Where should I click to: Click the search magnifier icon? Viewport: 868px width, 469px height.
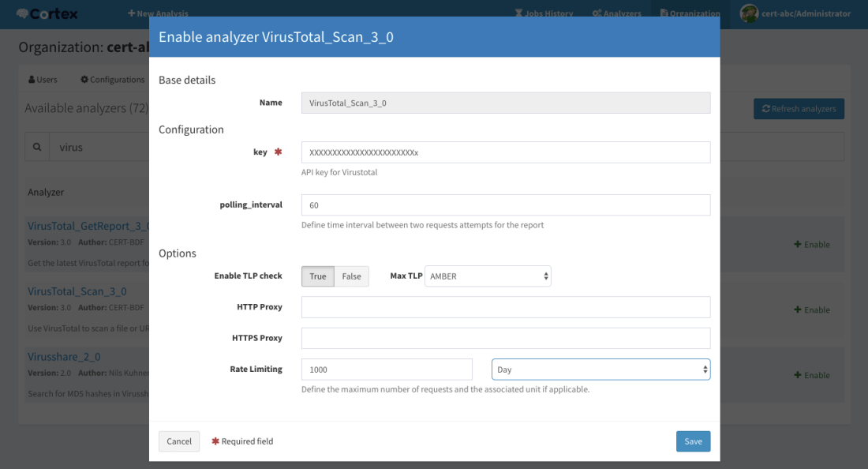tap(37, 147)
